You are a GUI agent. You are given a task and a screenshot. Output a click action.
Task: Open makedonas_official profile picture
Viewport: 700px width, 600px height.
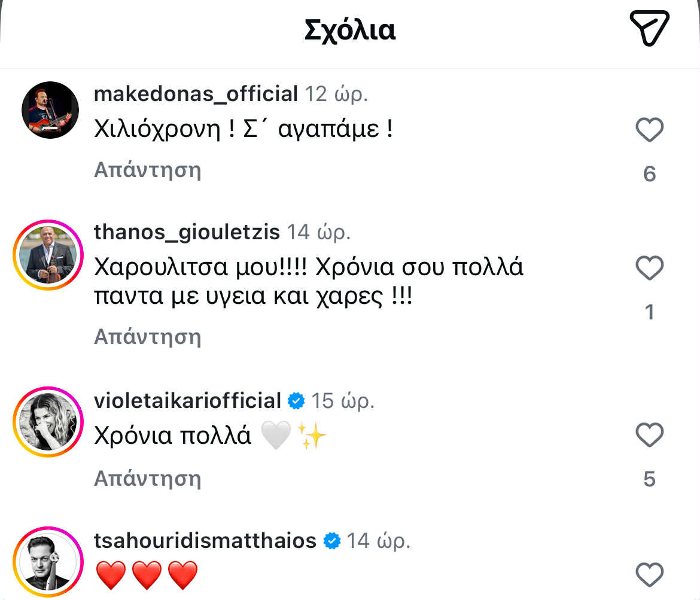50,110
